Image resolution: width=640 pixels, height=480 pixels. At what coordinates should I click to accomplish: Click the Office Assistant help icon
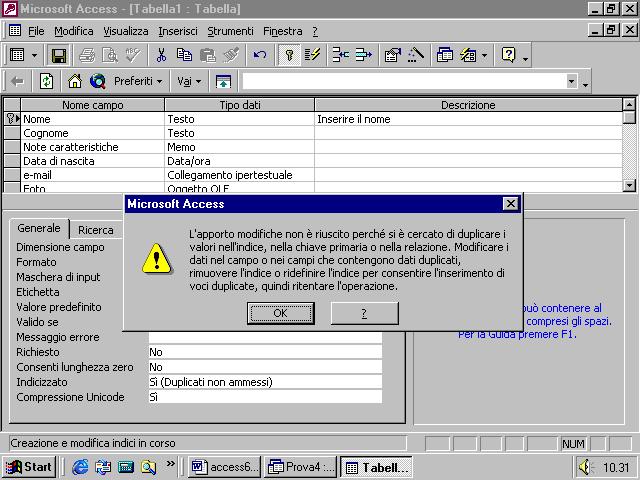coord(509,55)
